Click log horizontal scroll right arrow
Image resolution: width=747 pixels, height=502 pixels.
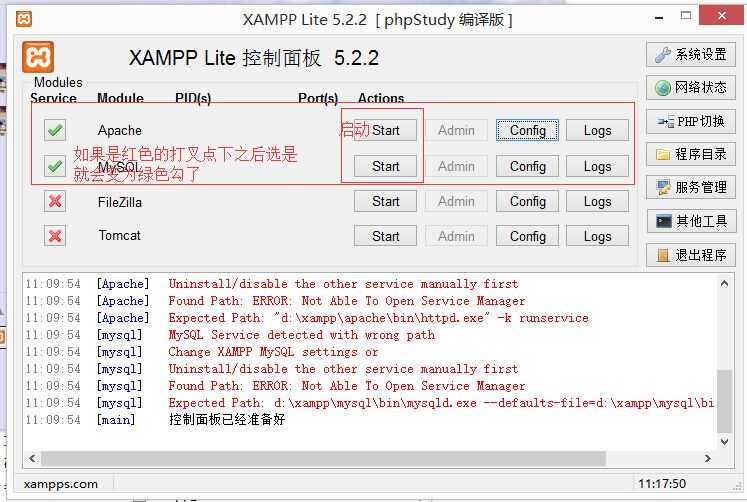pos(707,458)
